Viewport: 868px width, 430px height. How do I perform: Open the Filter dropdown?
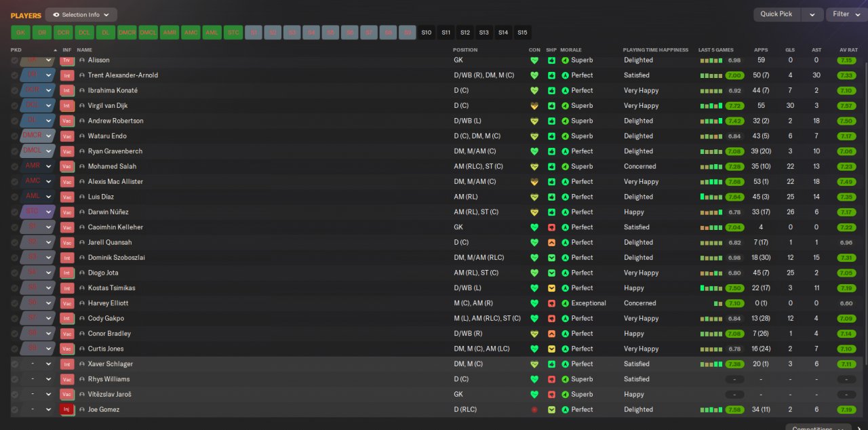(x=846, y=14)
